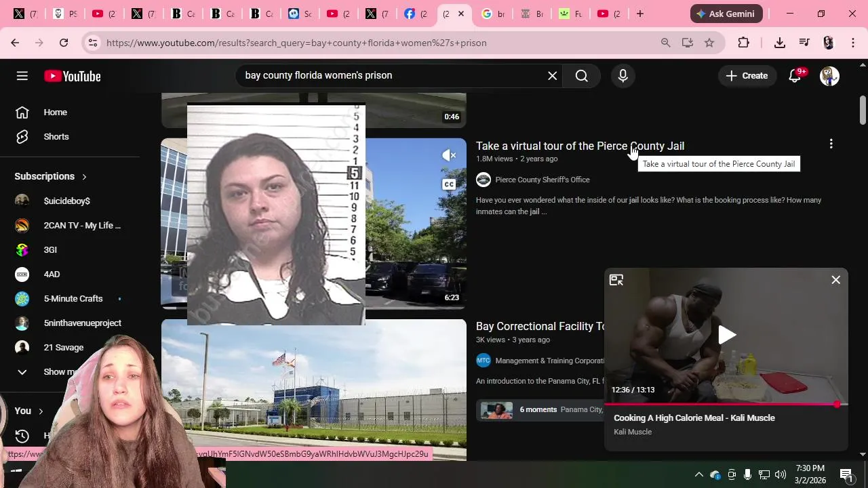Open Management & Training Corporation channel

coord(550,361)
